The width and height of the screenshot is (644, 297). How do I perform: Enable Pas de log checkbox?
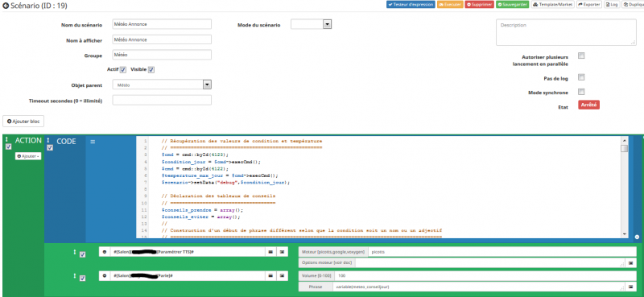pyautogui.click(x=581, y=77)
